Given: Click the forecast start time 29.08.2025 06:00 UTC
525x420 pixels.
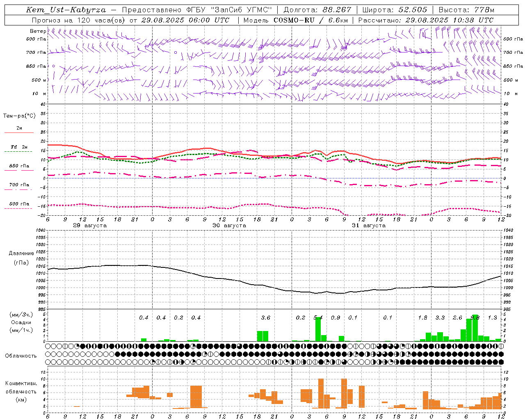Looking at the screenshot, I should 185,20.
